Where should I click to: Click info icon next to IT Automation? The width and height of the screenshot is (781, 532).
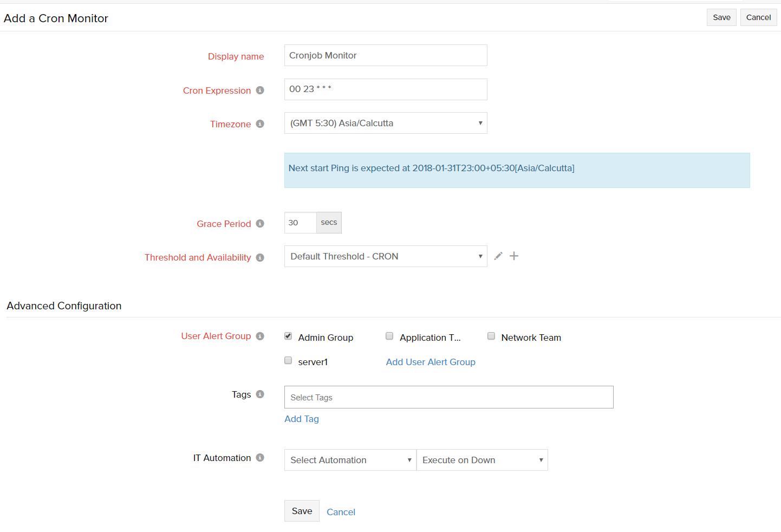pos(260,458)
